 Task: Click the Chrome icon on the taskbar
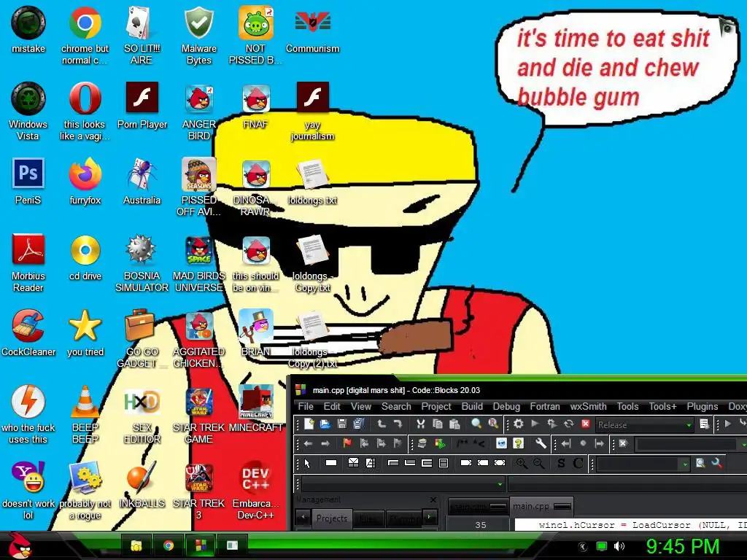click(169, 545)
